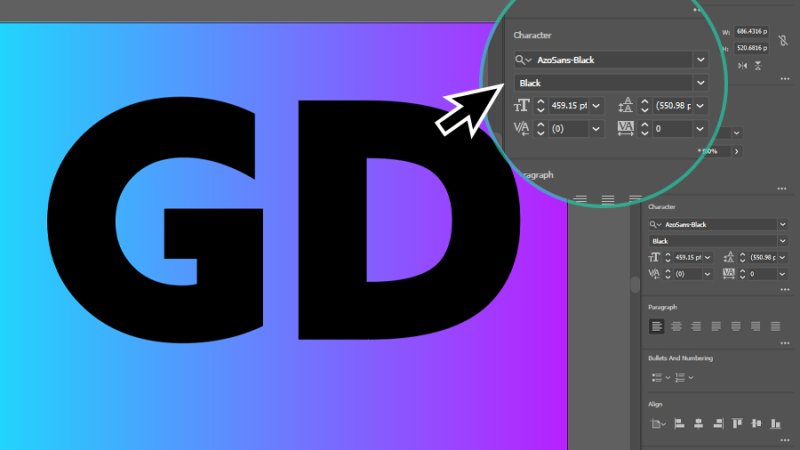The height and width of the screenshot is (450, 800).
Task: Click 550.98 leading field in unmagnified panel
Action: (x=762, y=258)
